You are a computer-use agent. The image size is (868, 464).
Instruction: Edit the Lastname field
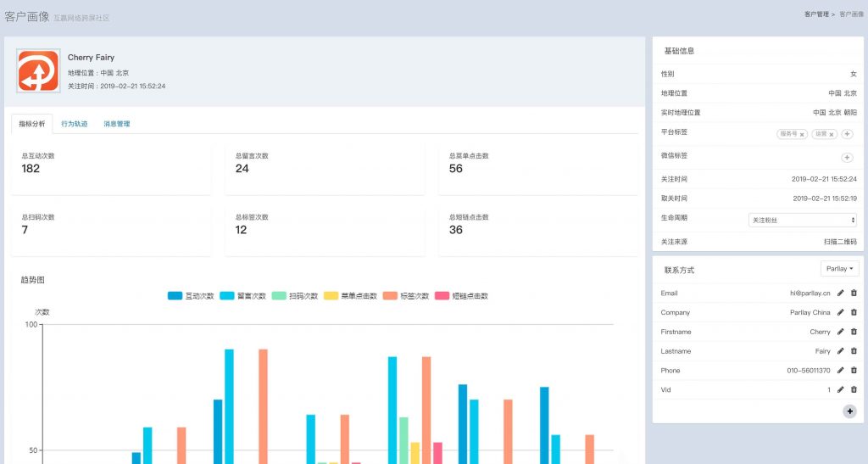pos(840,351)
